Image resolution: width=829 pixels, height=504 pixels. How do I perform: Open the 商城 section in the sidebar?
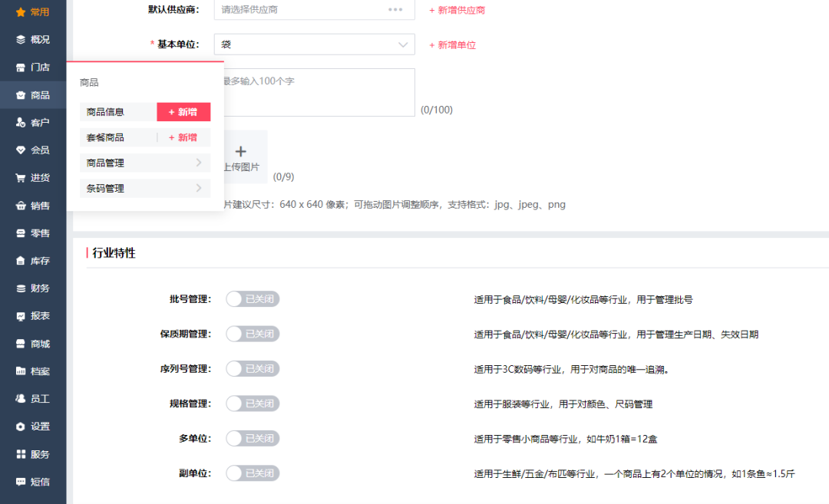point(32,343)
